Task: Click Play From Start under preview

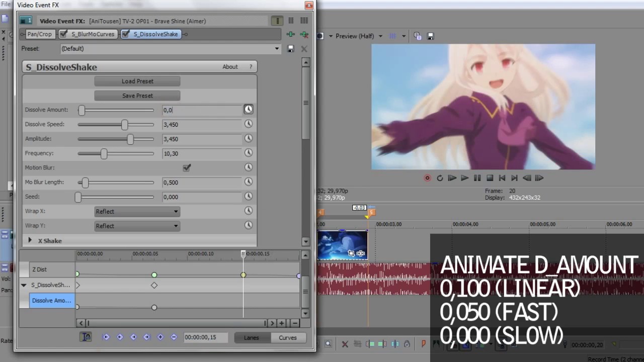Action: pyautogui.click(x=452, y=178)
